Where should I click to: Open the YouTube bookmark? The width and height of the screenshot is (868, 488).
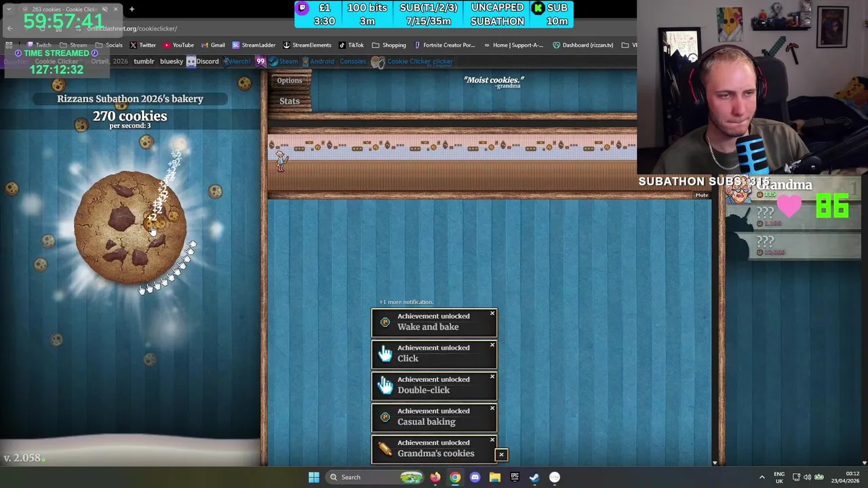pos(178,45)
